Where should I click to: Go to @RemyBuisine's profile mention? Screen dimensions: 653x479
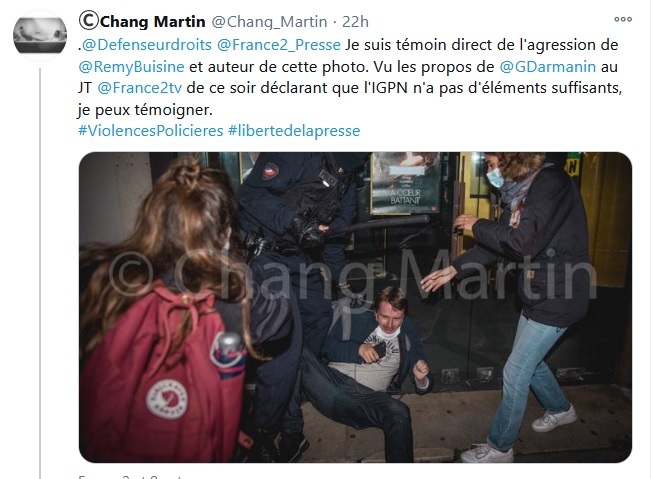coord(131,67)
